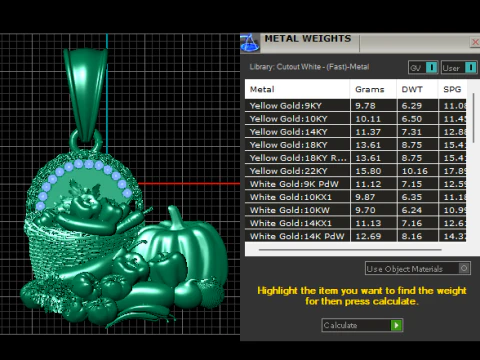The image size is (480, 360).
Task: Sort by DWT column header
Action: (417, 89)
